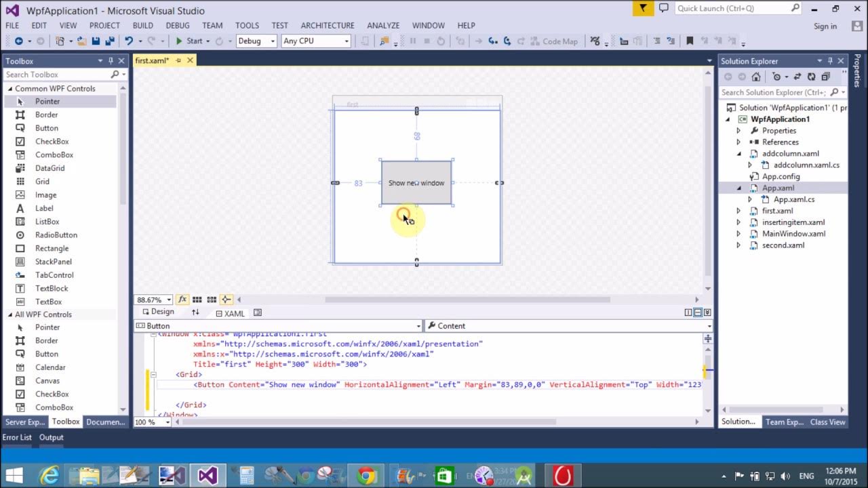
Task: Open the ARCHITECTURE menu
Action: [x=328, y=26]
